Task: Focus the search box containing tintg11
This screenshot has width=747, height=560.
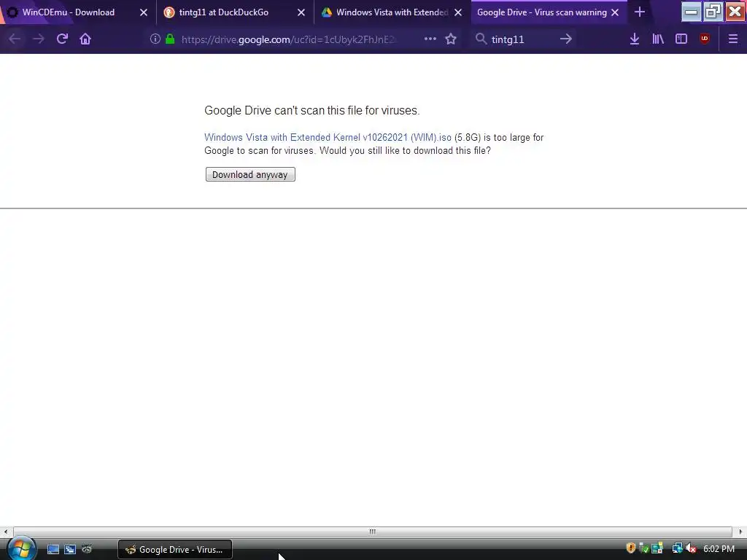Action: pyautogui.click(x=523, y=39)
